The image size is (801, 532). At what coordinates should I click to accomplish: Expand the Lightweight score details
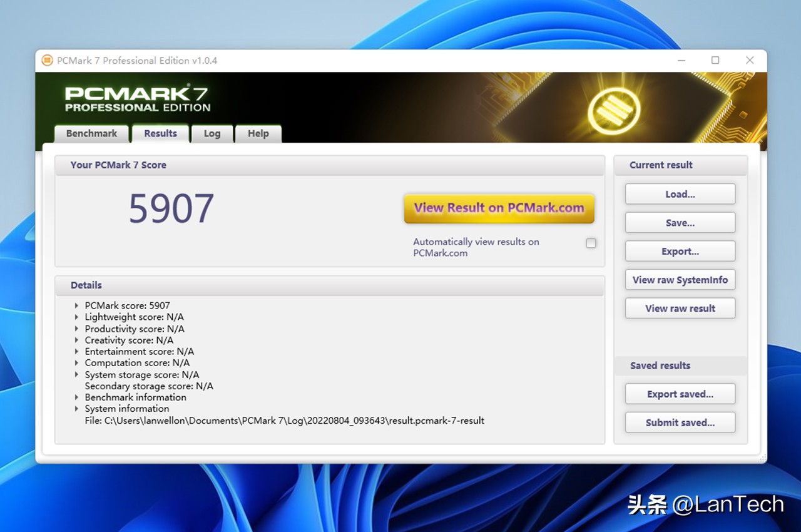pos(77,317)
